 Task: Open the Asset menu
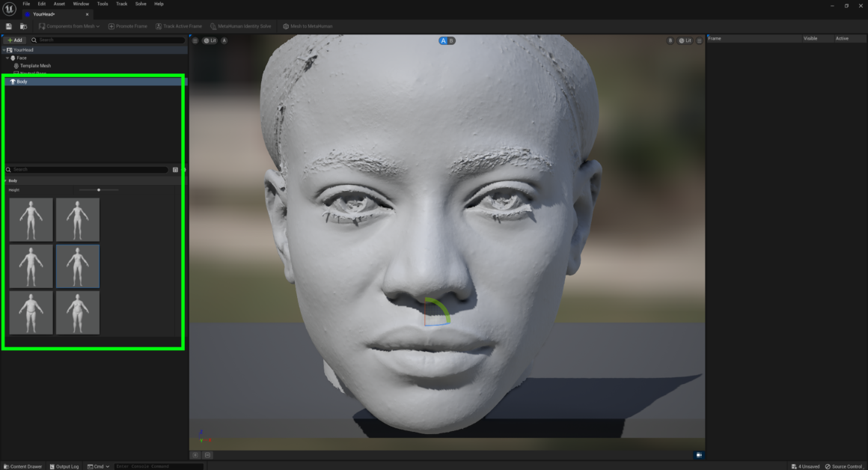pyautogui.click(x=59, y=4)
